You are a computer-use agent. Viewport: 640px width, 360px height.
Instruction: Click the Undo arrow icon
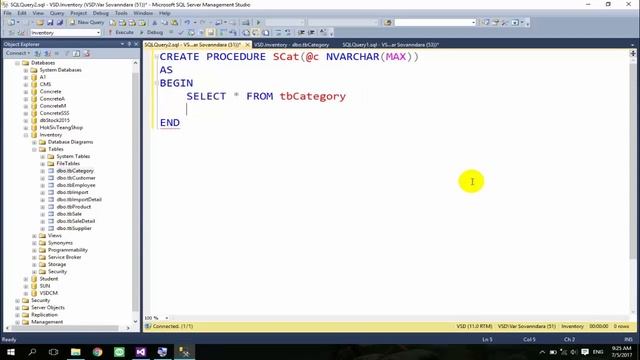point(187,22)
